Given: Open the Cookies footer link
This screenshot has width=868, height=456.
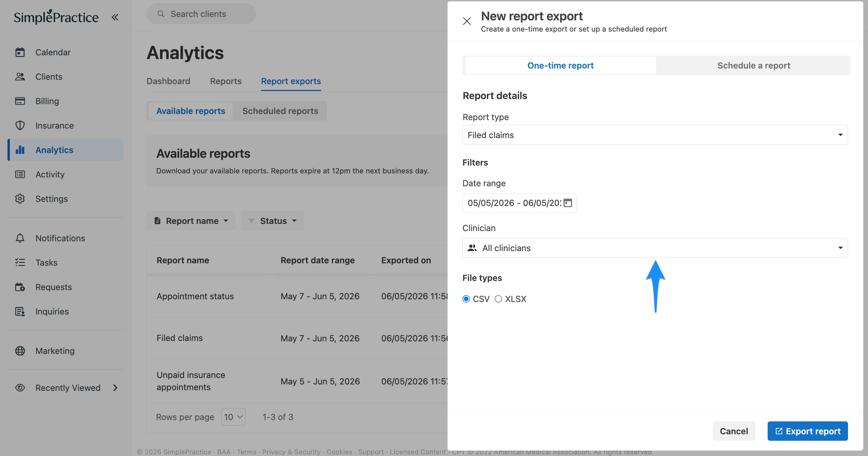Looking at the screenshot, I should point(339,452).
